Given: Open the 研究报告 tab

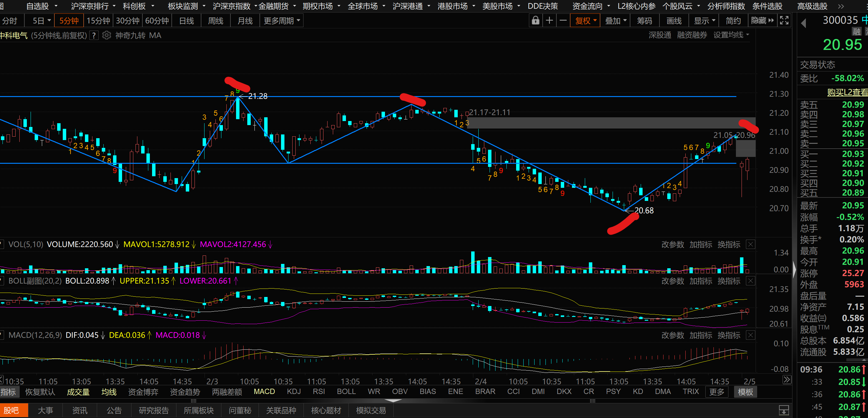Looking at the screenshot, I should pos(154,410).
